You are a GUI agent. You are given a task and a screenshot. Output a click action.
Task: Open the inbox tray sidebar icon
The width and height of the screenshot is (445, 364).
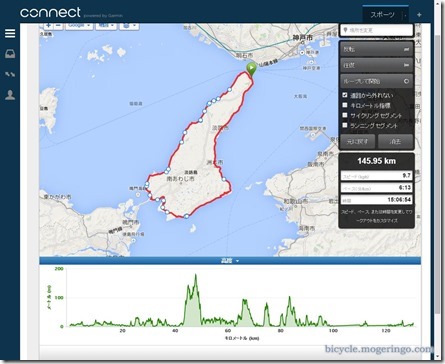[x=10, y=54]
